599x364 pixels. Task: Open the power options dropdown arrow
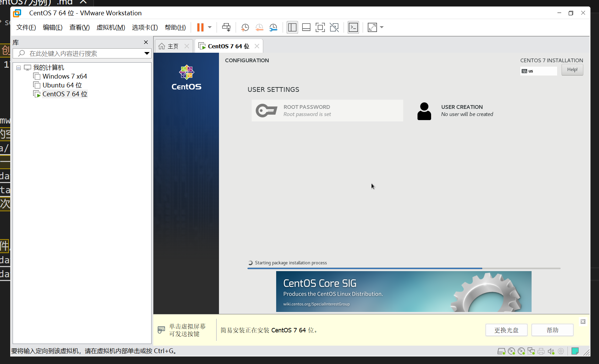click(210, 27)
